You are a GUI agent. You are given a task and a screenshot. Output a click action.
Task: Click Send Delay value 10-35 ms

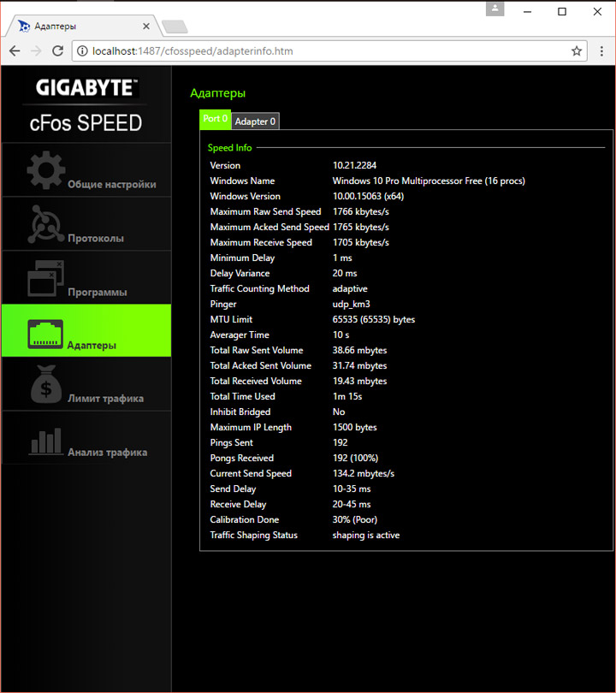click(x=352, y=489)
